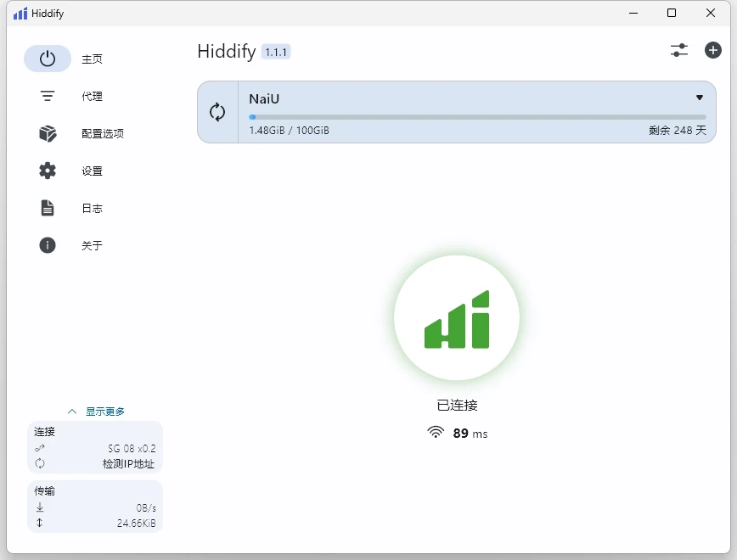Click the 1.1.1 version badge
The image size is (737, 560).
(x=277, y=52)
